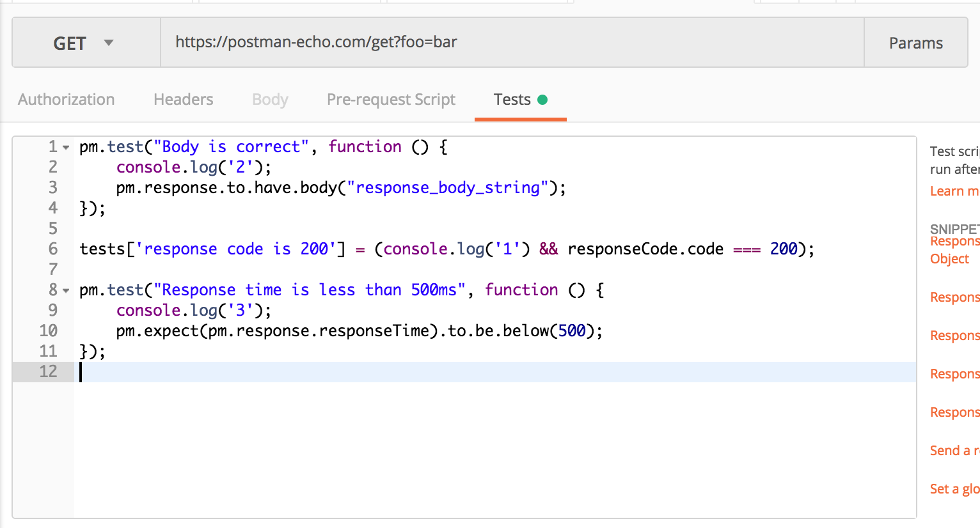Image resolution: width=980 pixels, height=528 pixels.
Task: Click line number 5 in the gutter
Action: click(x=53, y=229)
